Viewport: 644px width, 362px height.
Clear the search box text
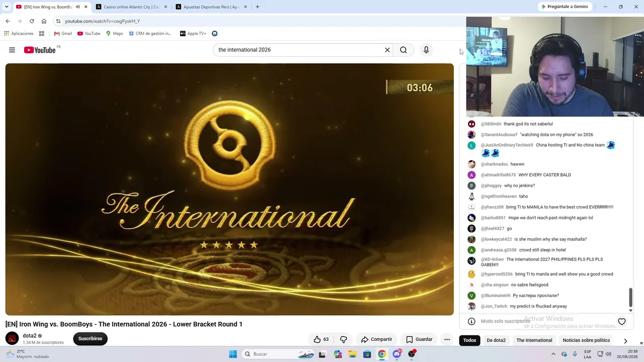click(387, 50)
